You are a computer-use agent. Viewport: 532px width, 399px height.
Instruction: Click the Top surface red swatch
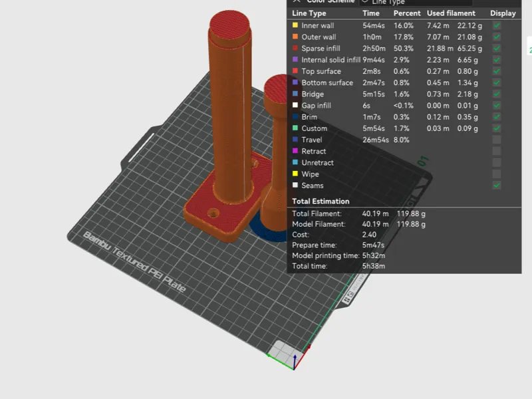[295, 71]
